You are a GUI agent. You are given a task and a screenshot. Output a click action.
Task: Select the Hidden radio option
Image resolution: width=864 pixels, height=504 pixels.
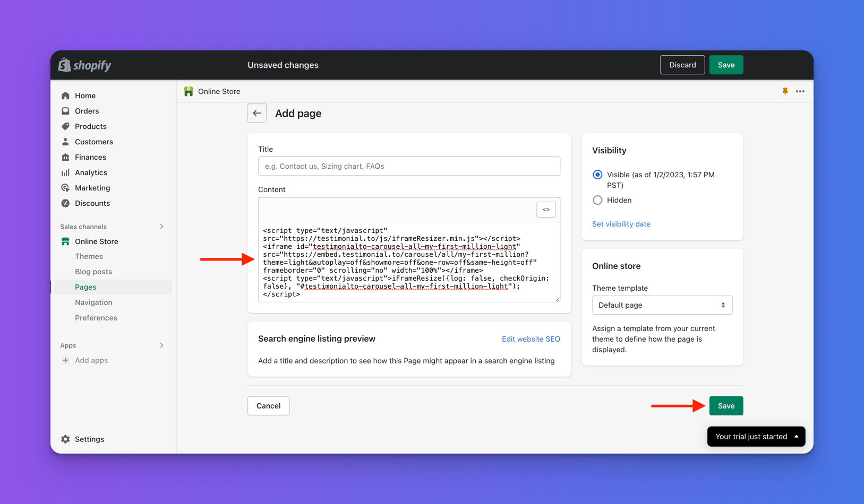[x=597, y=200]
